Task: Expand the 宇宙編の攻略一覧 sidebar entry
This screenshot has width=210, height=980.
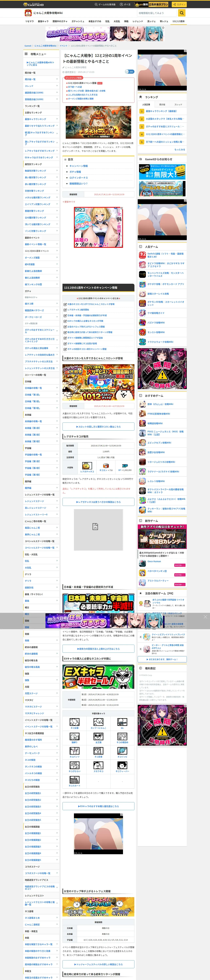Action: tap(41, 455)
